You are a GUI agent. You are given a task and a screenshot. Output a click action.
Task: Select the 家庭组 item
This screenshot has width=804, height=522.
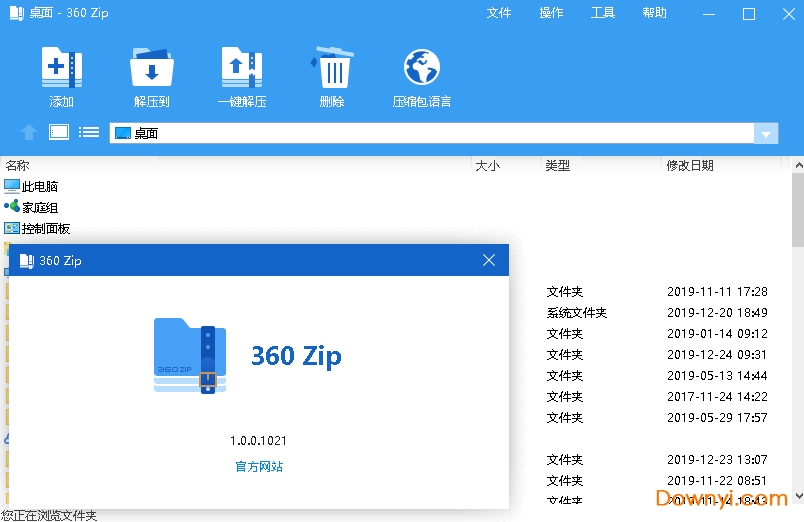point(40,208)
